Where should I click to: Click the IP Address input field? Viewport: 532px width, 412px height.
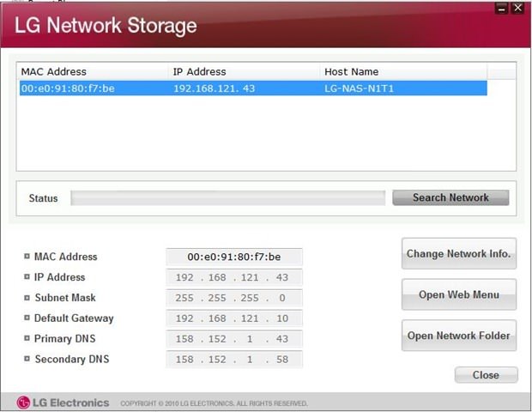pos(234,277)
